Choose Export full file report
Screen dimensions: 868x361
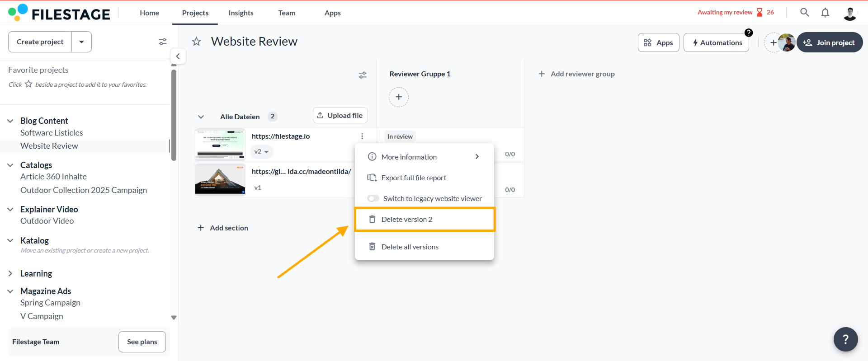tap(414, 178)
